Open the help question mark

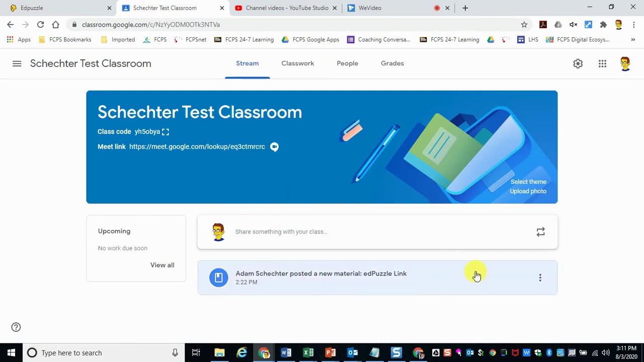[16, 327]
